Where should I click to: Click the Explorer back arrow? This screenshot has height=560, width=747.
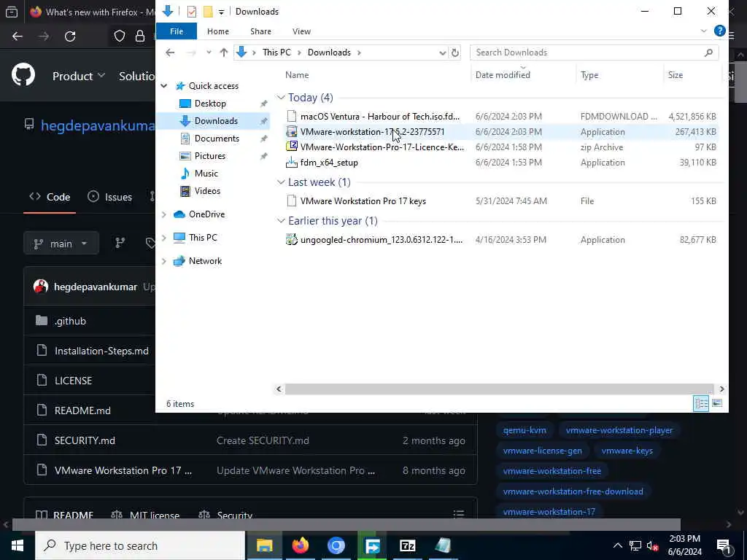[x=170, y=52]
